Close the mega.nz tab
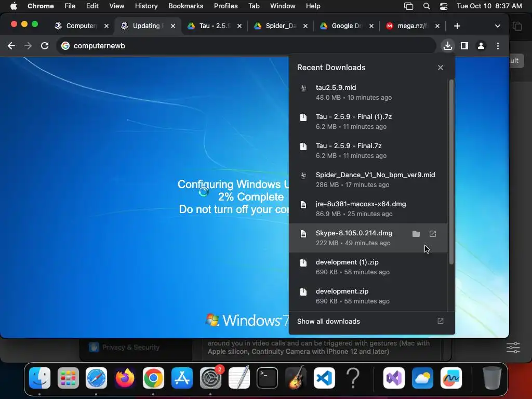This screenshot has height=399, width=532. click(437, 26)
